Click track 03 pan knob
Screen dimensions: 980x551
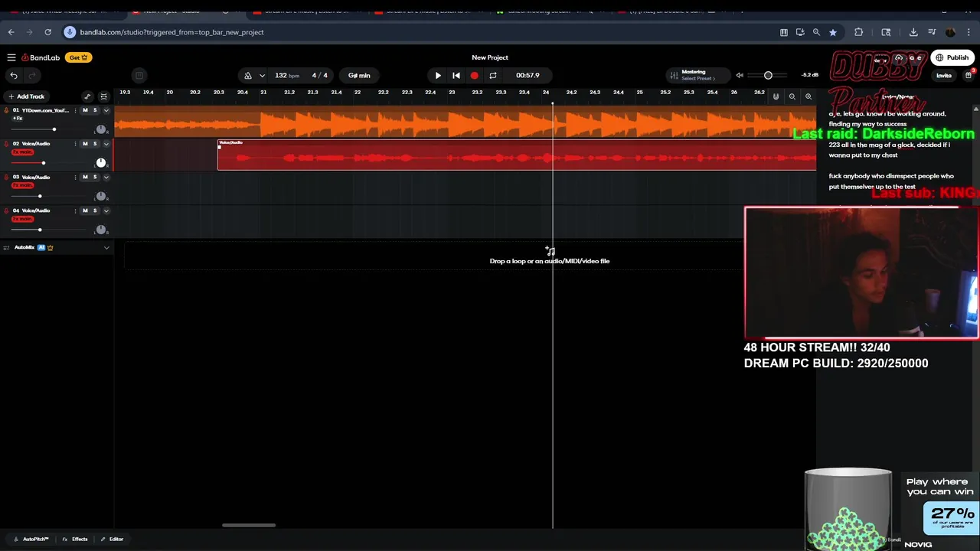(100, 196)
